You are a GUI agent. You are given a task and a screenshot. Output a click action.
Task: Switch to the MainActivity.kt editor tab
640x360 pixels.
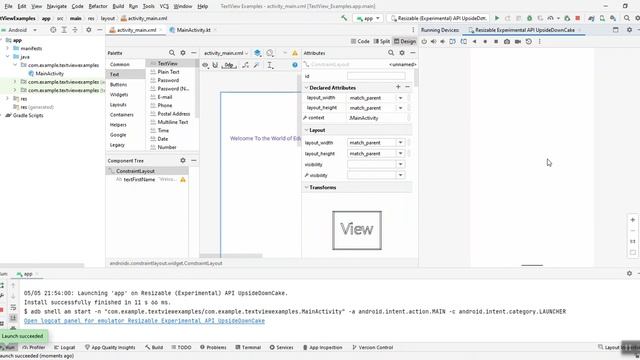click(193, 30)
